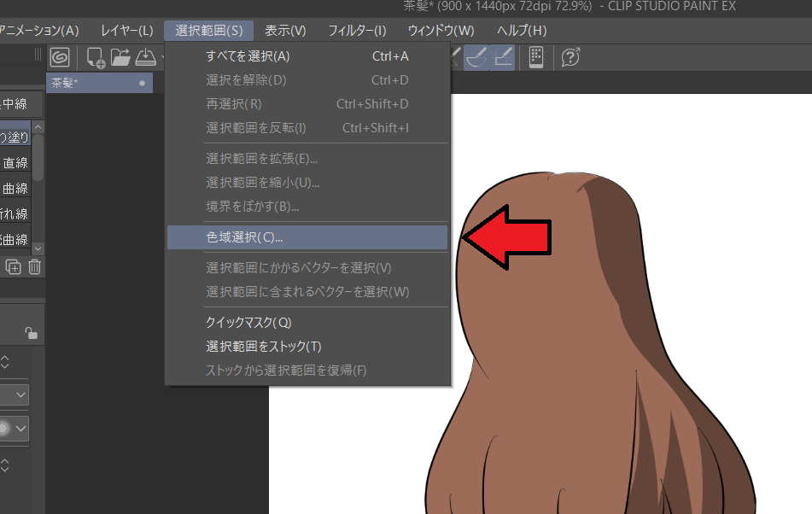812x514 pixels.
Task: Open the CLIP STUDIO spiral icon
Action: [x=60, y=57]
